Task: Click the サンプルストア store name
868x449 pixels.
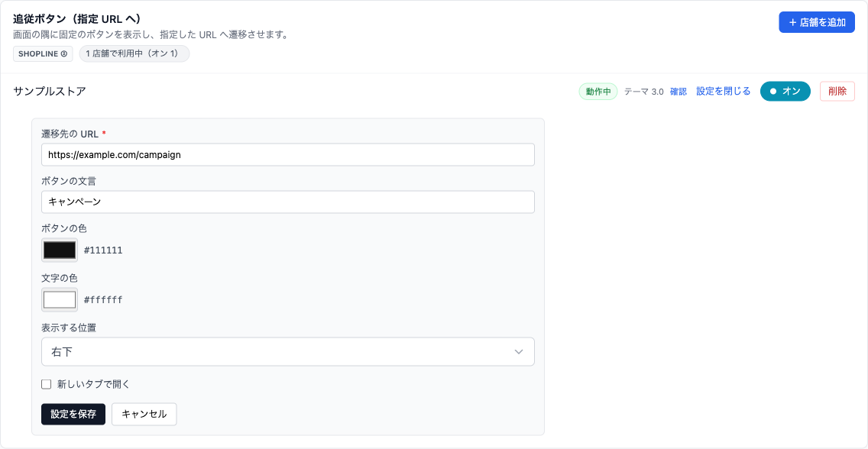Action: (49, 92)
